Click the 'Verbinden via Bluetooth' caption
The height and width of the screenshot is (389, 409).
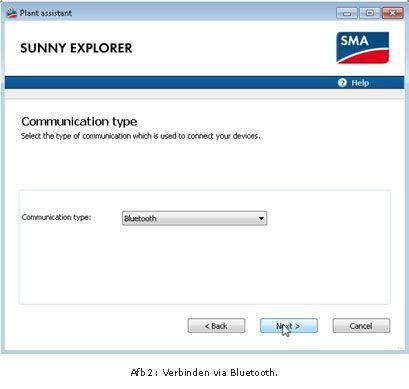pyautogui.click(x=204, y=372)
